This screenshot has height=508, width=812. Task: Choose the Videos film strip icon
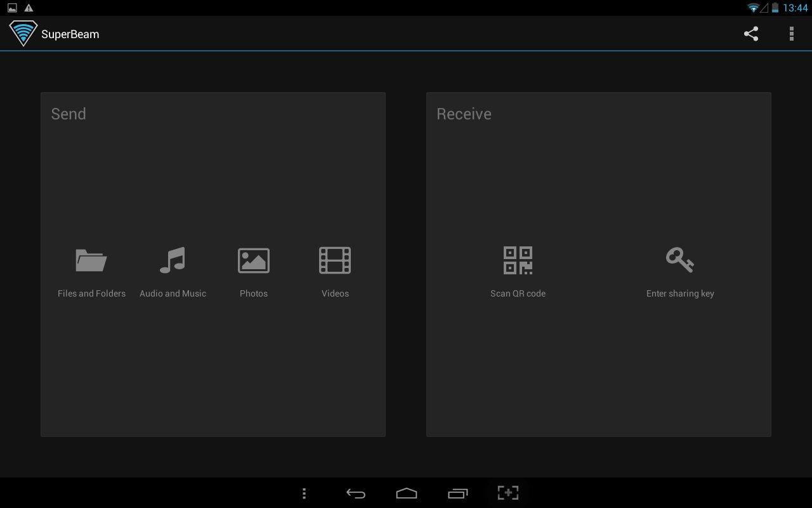(335, 260)
